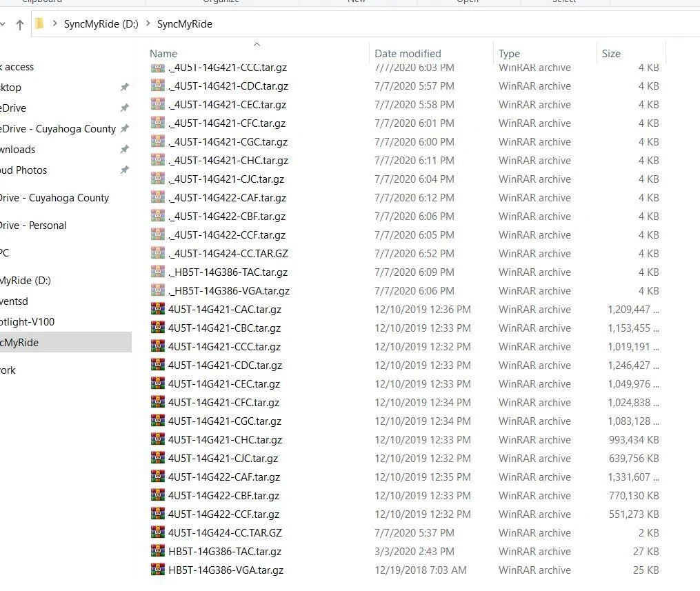Click the 639,756 KB size cell
The width and height of the screenshot is (700, 591).
tap(634, 459)
